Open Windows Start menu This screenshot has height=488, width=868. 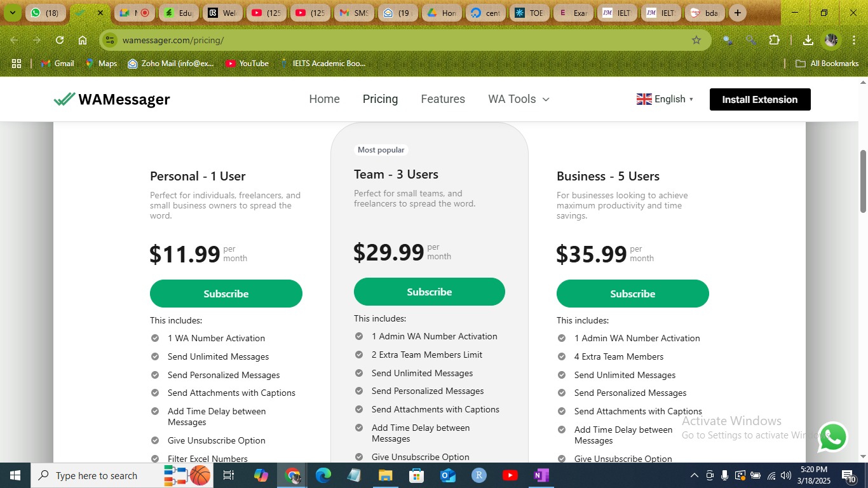point(15,475)
